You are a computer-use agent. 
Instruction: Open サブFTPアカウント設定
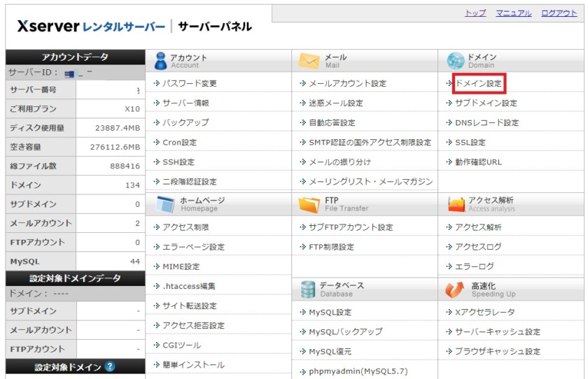coord(351,227)
